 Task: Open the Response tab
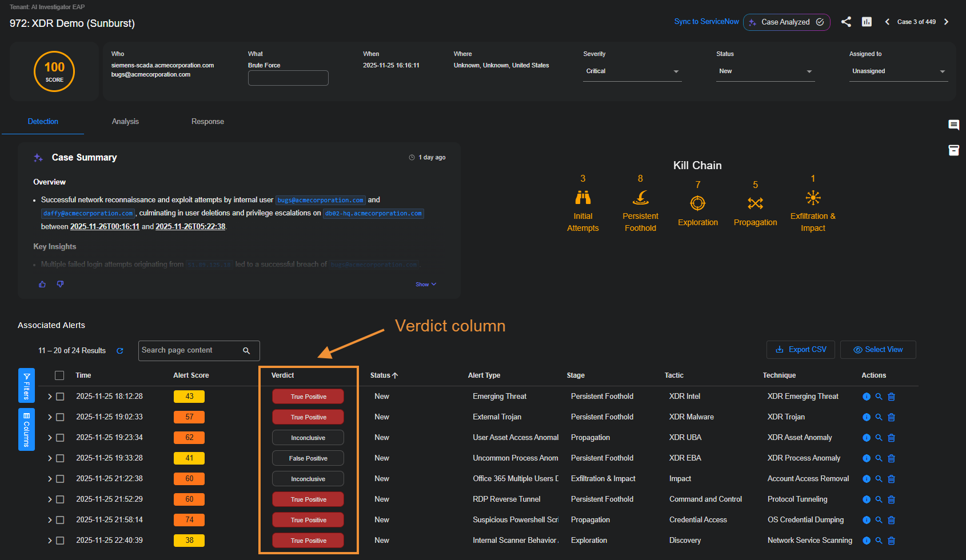(x=207, y=122)
